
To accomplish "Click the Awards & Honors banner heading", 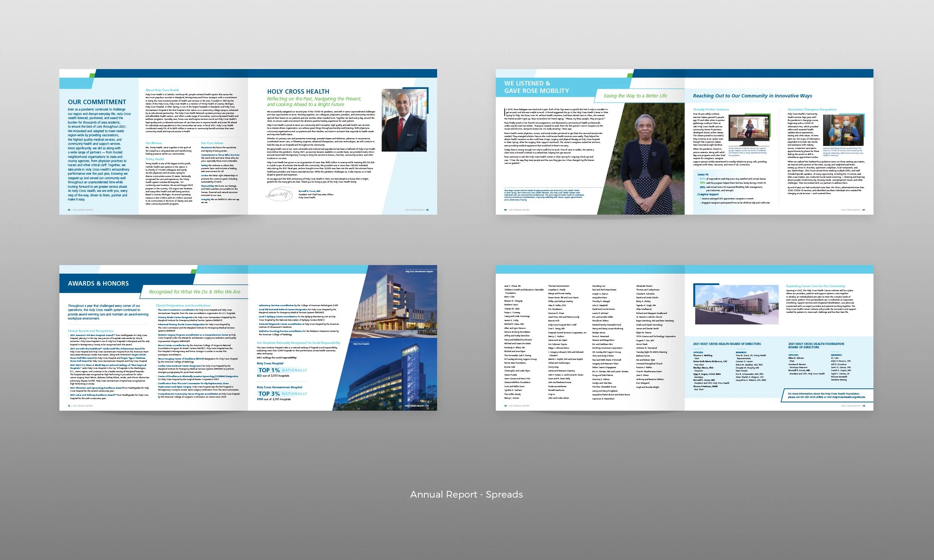I will click(98, 283).
